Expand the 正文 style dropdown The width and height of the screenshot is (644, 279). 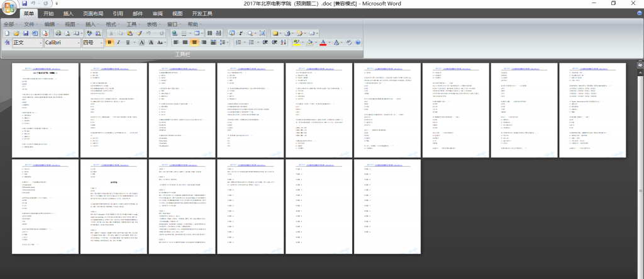click(40, 42)
